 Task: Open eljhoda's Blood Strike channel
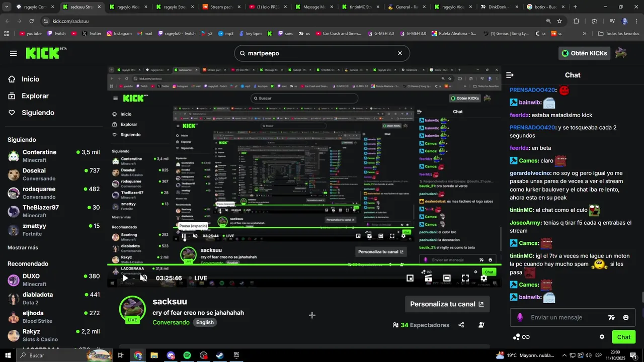(53, 317)
